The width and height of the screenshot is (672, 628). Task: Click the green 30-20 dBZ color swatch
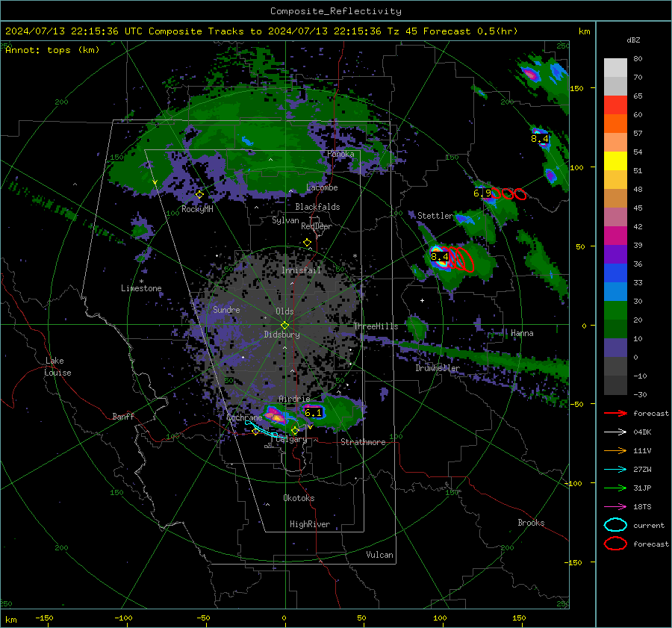615,311
